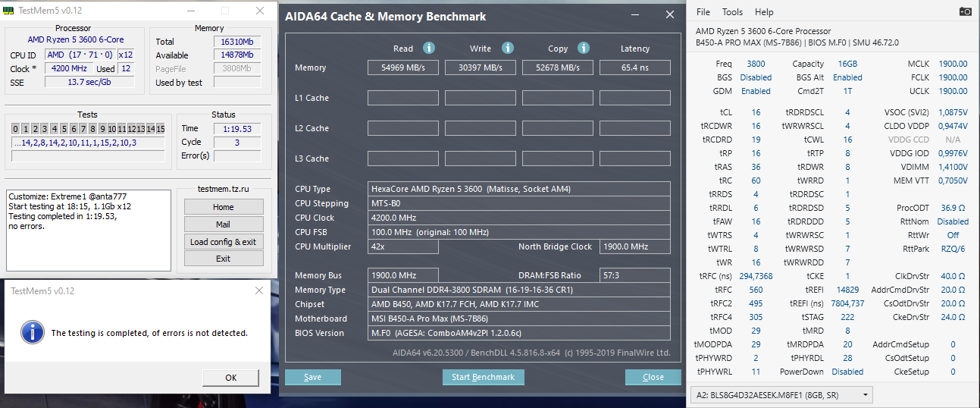Click the FCLK 1900.00 value

tap(953, 77)
